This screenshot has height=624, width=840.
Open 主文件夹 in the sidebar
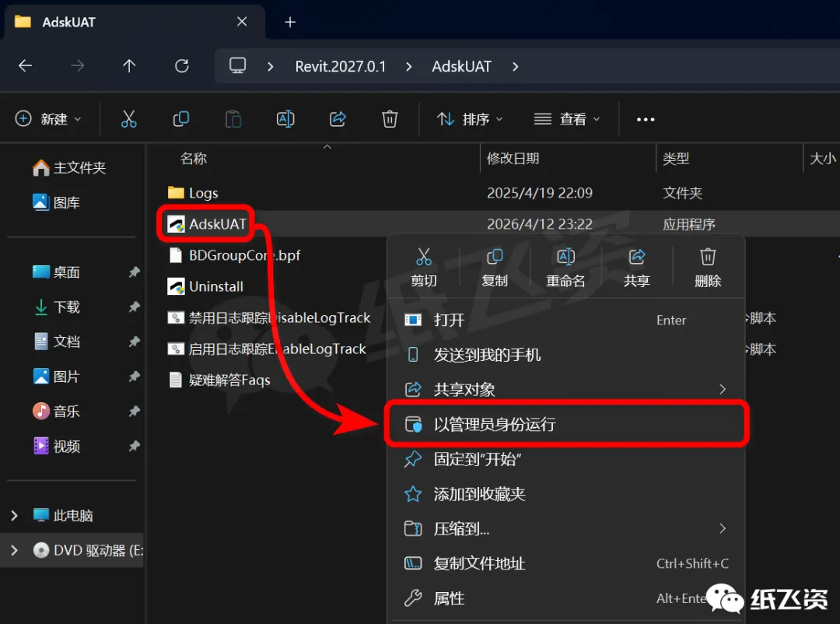click(x=69, y=168)
